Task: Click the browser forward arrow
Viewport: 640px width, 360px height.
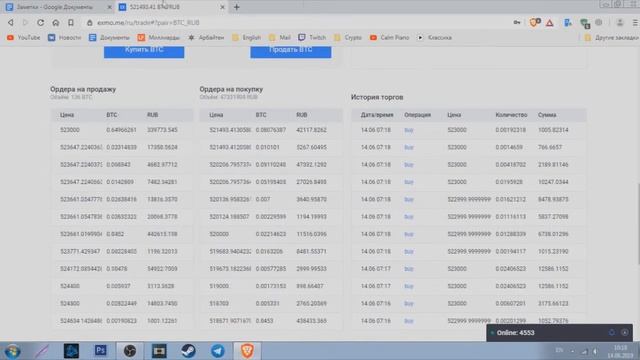Action: tap(25, 22)
